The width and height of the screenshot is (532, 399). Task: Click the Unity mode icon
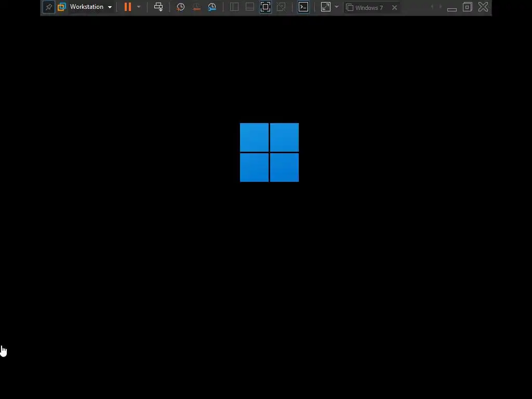point(281,7)
